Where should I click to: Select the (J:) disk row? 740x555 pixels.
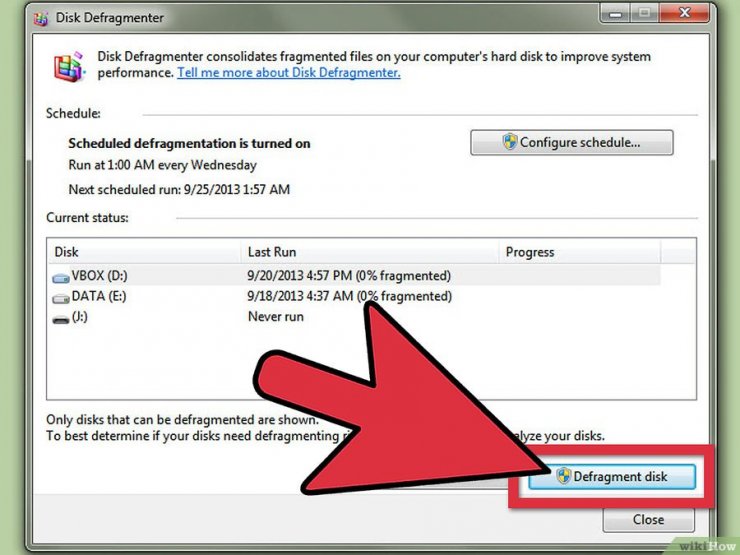coord(354,317)
